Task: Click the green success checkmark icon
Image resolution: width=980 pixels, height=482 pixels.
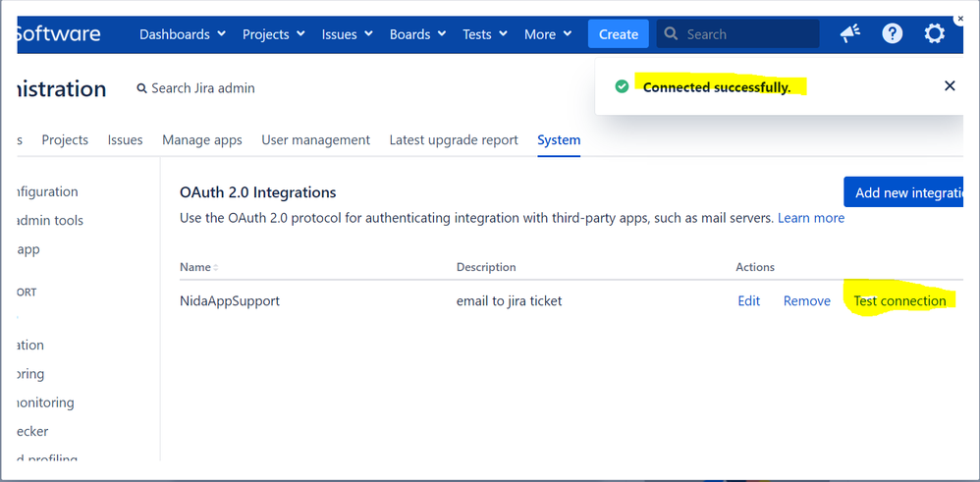Action: click(x=622, y=86)
